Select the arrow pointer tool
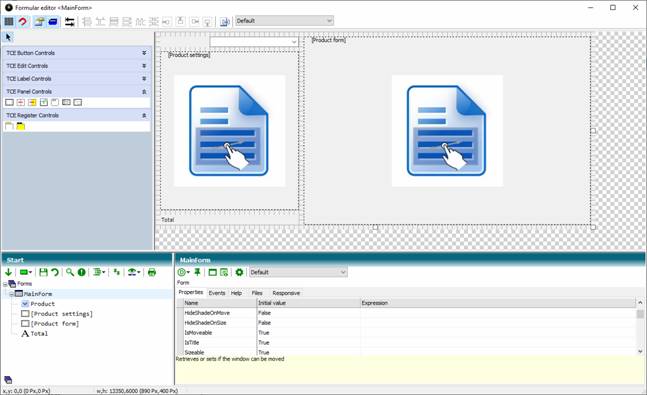 (8, 38)
